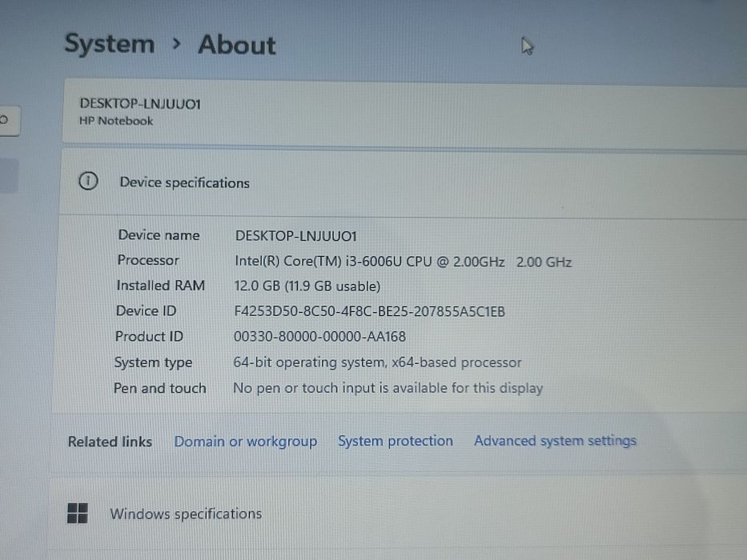Select the Intel Core i3-6006U processor value
Image resolution: width=747 pixels, height=560 pixels.
coord(403,262)
